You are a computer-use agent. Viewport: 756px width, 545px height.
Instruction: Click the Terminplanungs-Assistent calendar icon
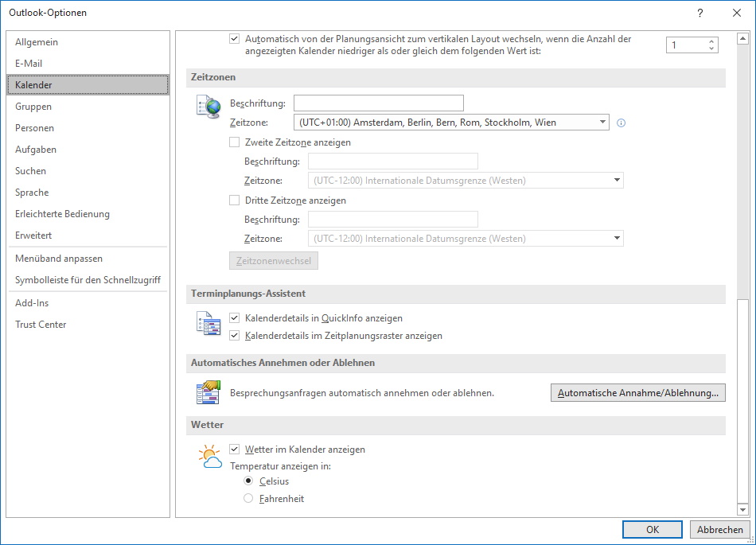coord(208,323)
